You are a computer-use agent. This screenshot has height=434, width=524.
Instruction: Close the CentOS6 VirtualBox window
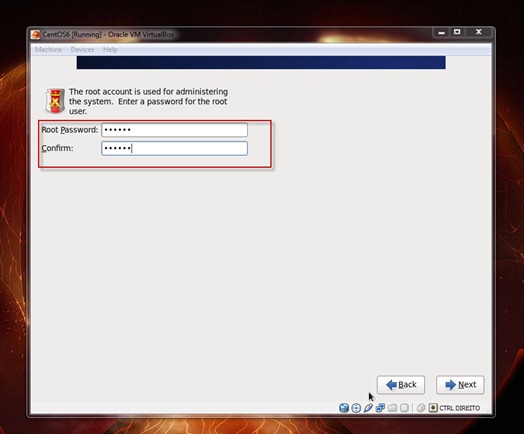479,32
